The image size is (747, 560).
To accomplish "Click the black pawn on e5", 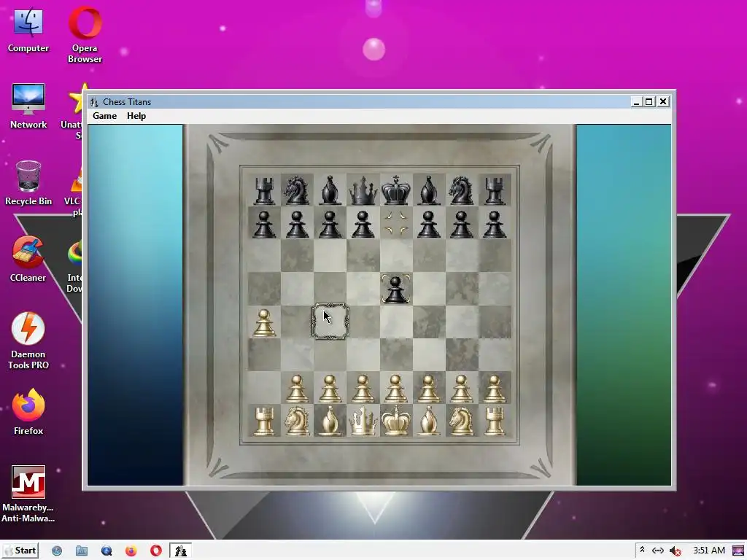I will coord(396,289).
